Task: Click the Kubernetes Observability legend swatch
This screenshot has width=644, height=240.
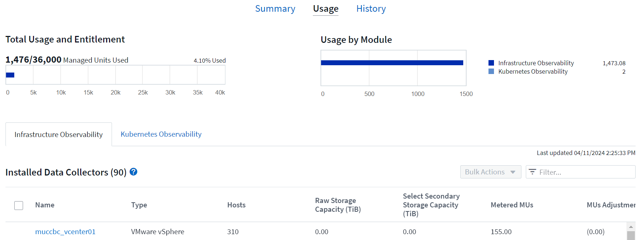Action: (x=491, y=71)
